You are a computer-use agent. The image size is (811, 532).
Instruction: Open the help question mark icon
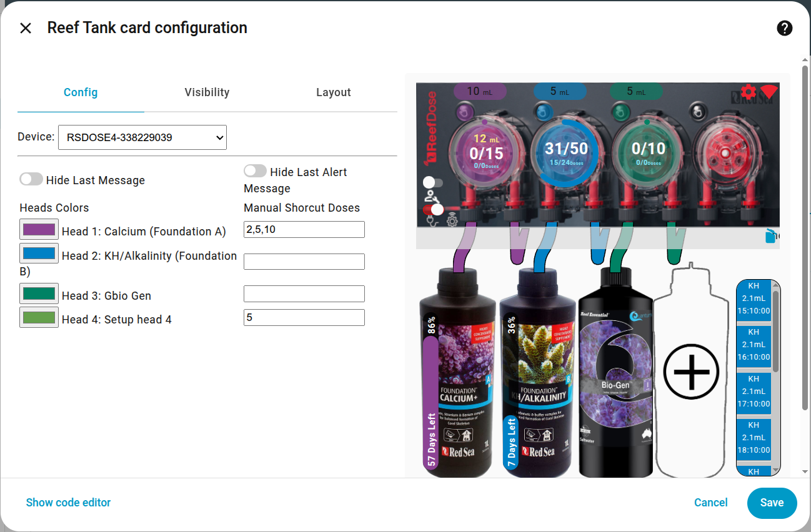pyautogui.click(x=784, y=28)
